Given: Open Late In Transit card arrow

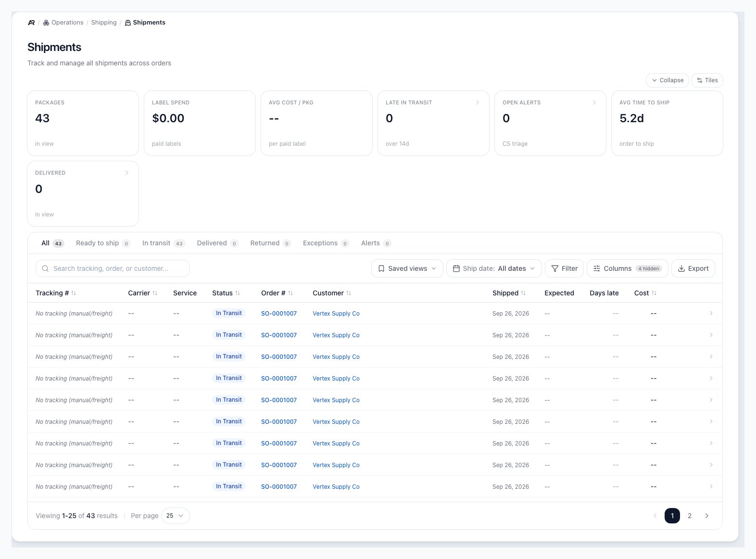Looking at the screenshot, I should pos(478,102).
